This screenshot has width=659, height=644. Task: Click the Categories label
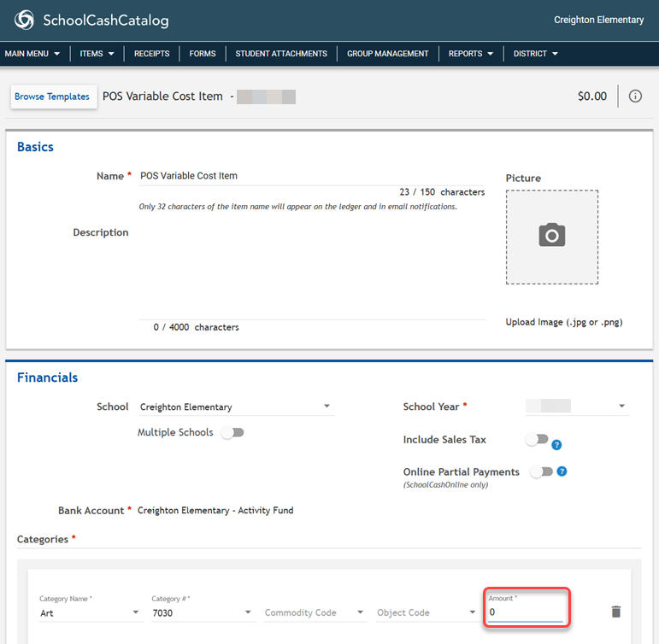click(43, 540)
